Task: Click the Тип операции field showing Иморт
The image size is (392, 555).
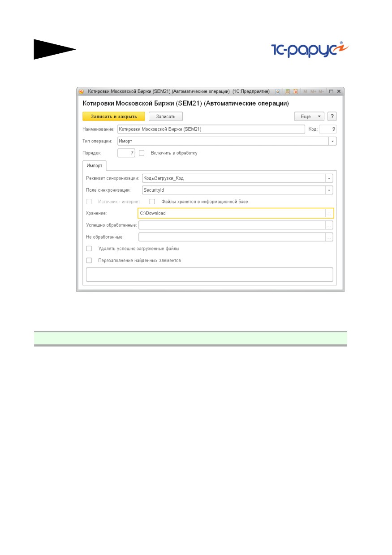Action: 223,141
